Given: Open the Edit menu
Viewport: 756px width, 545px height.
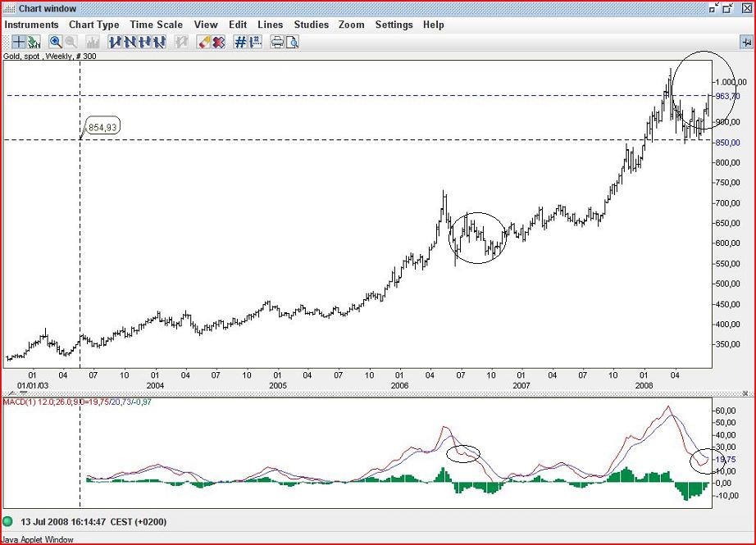Looking at the screenshot, I should (x=238, y=25).
